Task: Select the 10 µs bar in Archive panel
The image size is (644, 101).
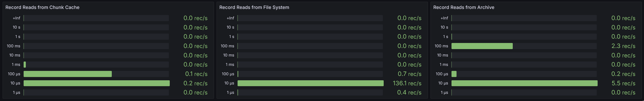Action: 524,83
